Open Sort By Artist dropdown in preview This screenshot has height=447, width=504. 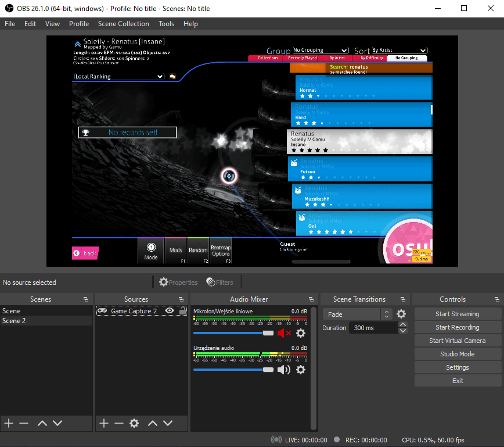pos(399,50)
